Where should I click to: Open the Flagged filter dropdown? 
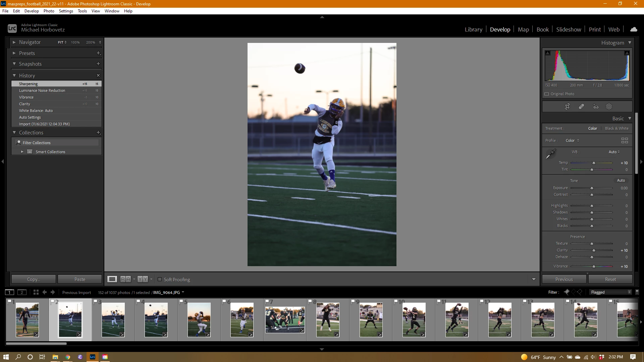point(610,292)
